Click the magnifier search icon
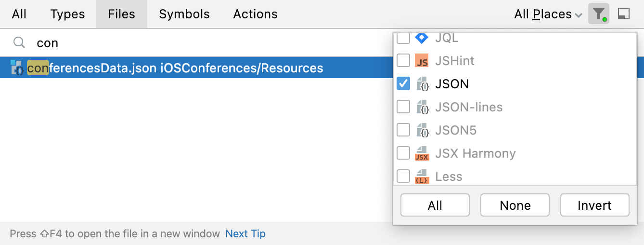 point(19,43)
